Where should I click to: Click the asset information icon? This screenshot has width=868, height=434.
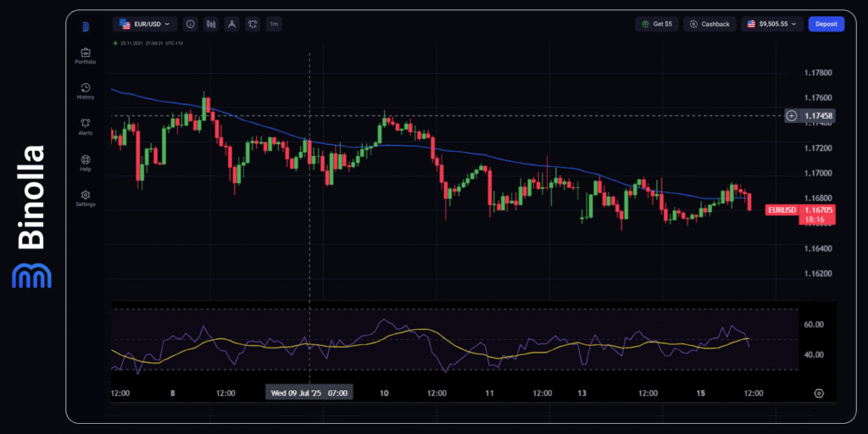click(190, 25)
